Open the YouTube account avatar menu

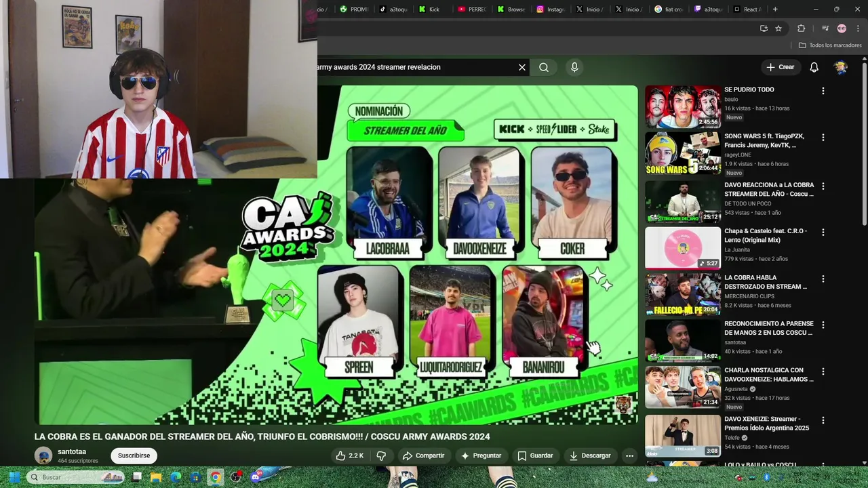point(841,67)
